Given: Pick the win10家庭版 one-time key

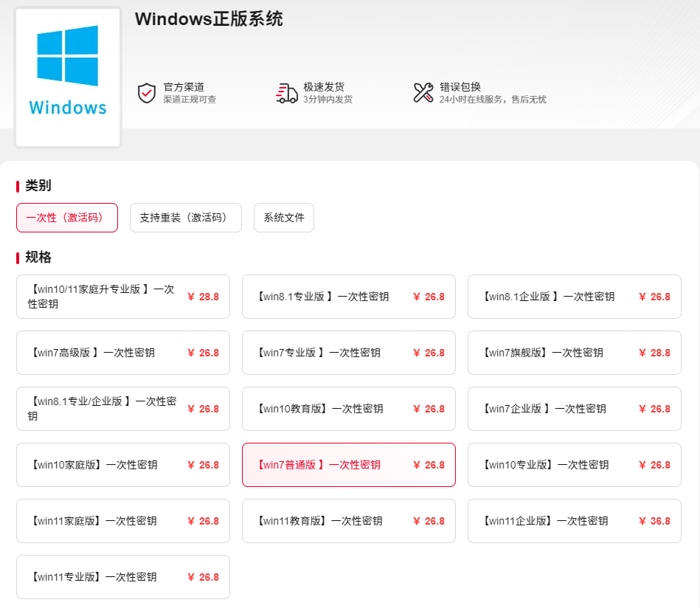Looking at the screenshot, I should tap(123, 465).
